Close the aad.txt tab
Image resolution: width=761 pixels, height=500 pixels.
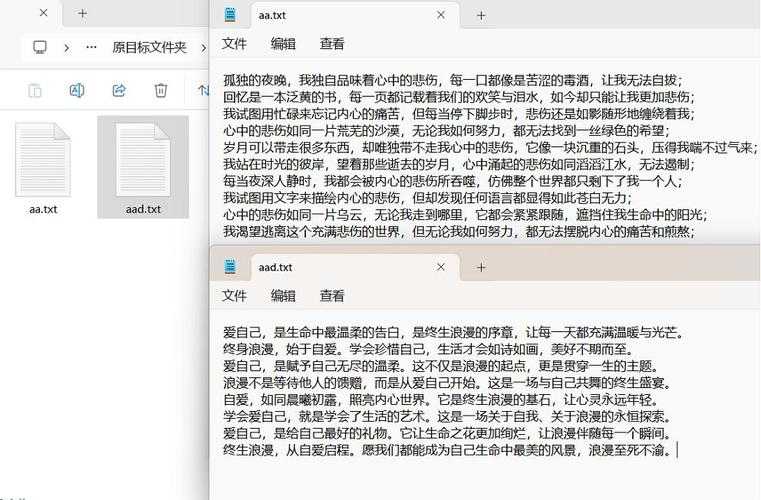click(x=441, y=267)
